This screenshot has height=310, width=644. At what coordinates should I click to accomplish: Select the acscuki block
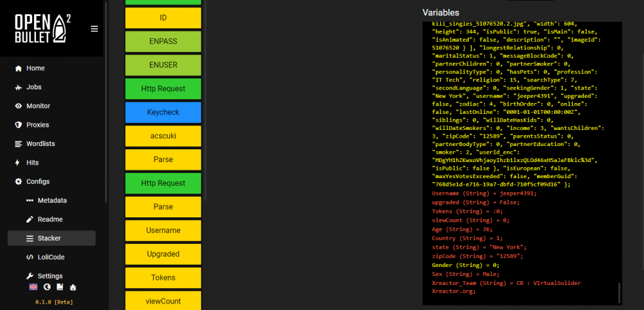click(163, 136)
